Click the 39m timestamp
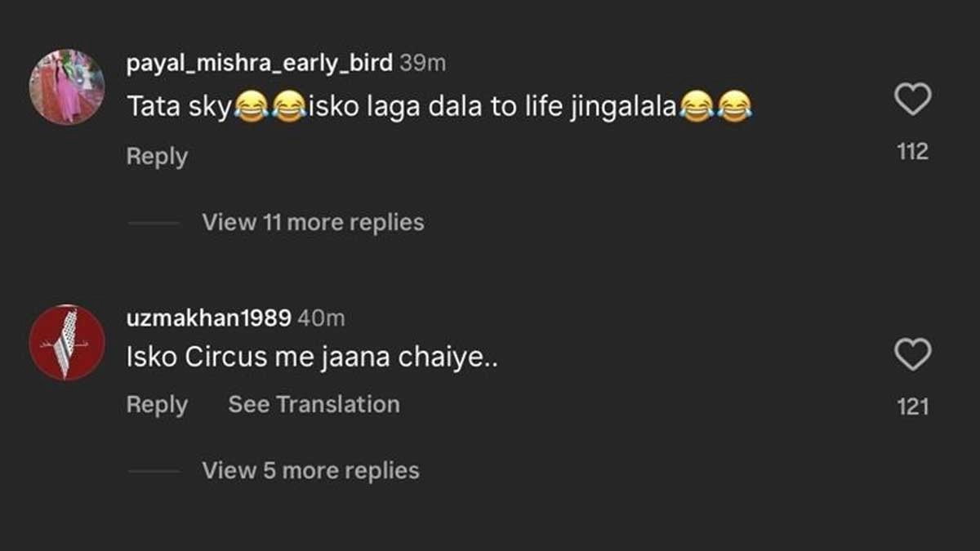Image resolution: width=980 pixels, height=551 pixels. 422,64
